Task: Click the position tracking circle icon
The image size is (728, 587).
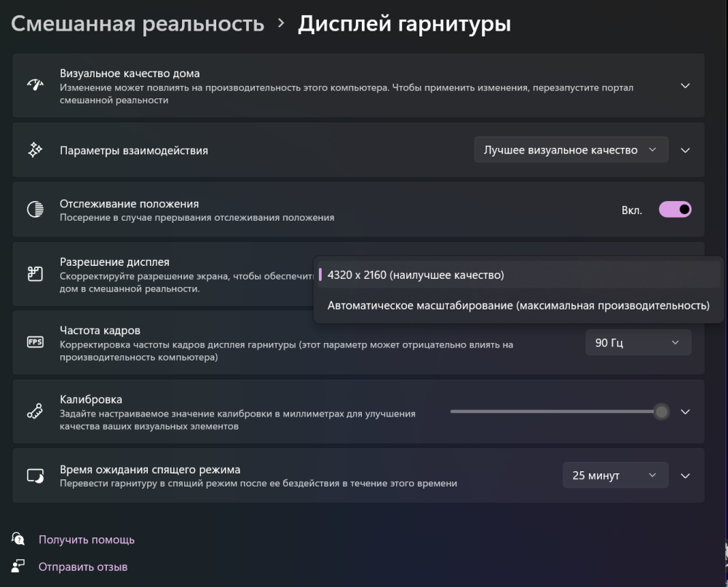Action: coord(35,209)
